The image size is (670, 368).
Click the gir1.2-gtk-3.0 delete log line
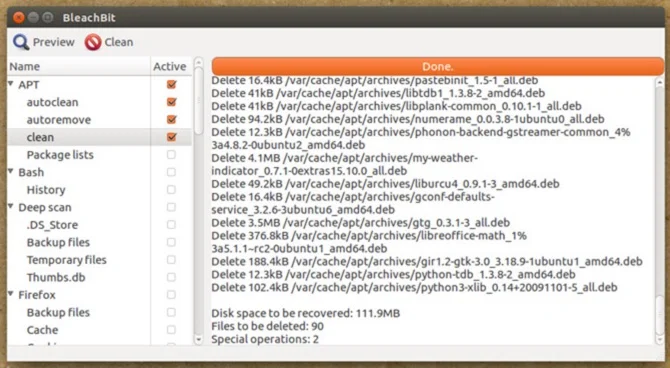[427, 262]
